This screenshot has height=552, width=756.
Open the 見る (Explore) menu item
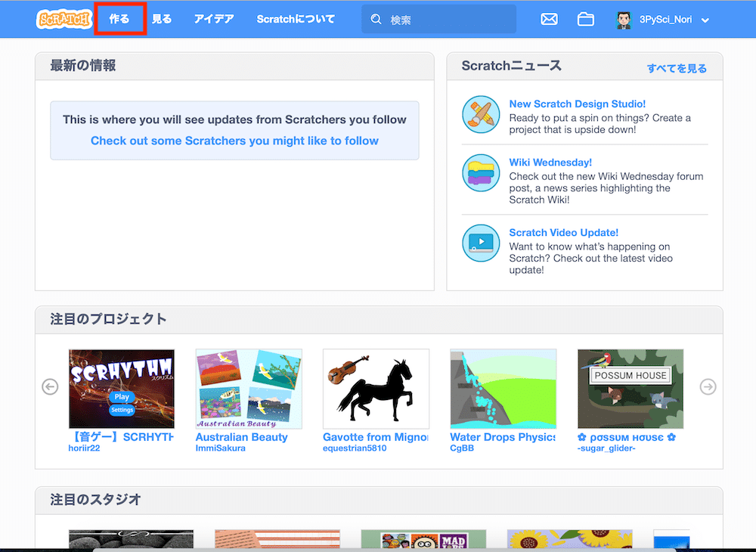tap(162, 19)
